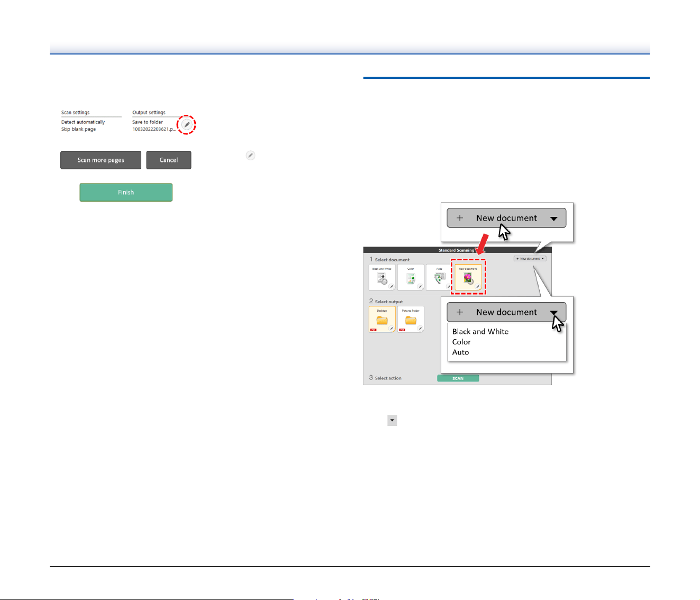
Task: Click the file name "10032022203621.p..."
Action: tap(154, 129)
